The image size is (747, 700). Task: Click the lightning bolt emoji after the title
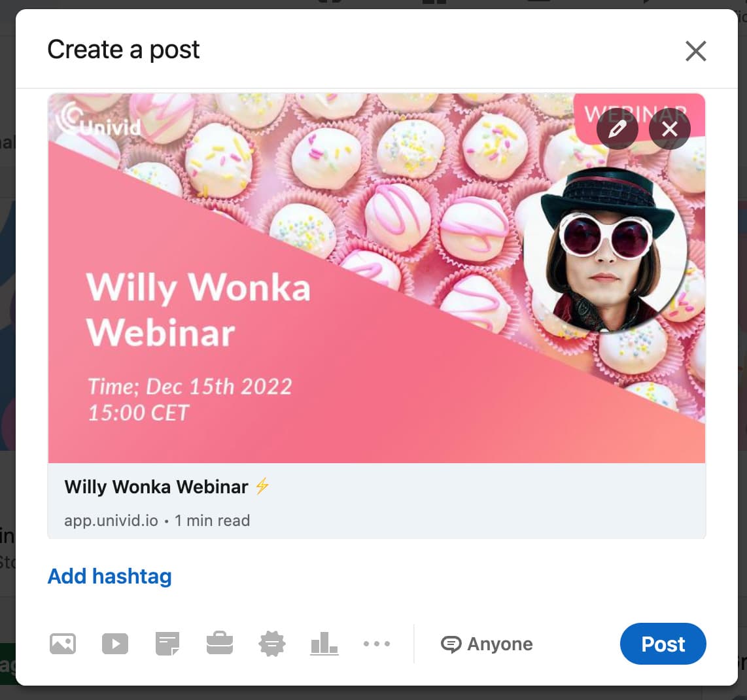click(x=262, y=486)
